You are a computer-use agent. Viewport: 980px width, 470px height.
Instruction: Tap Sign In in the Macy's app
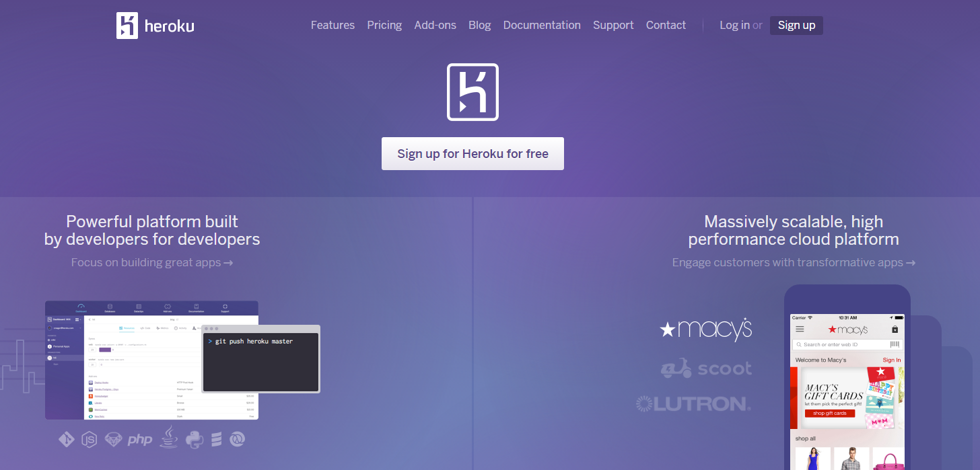(x=891, y=360)
